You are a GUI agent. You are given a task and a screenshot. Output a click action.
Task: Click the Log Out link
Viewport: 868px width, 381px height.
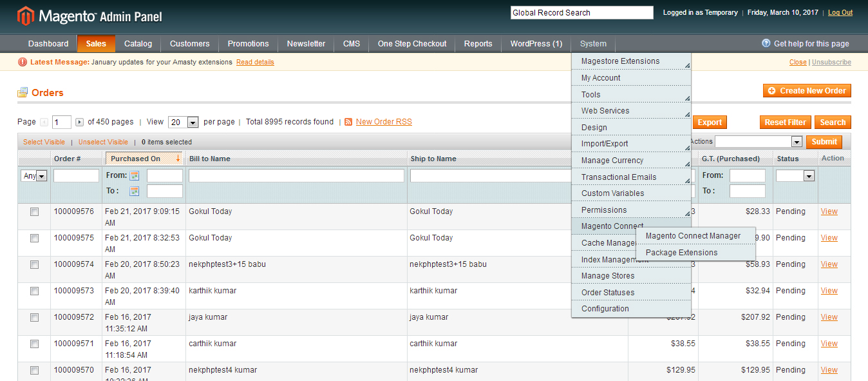[840, 12]
